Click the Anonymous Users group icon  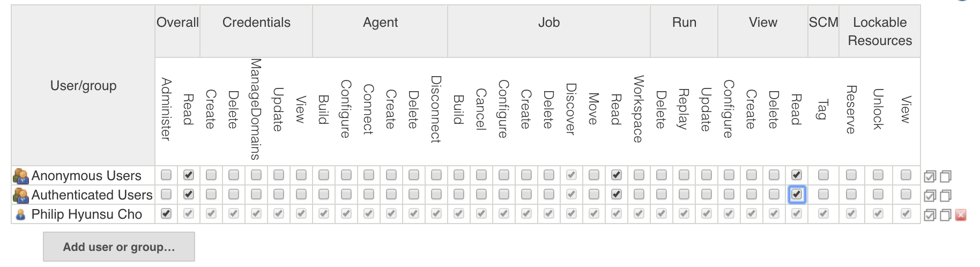pos(21,176)
